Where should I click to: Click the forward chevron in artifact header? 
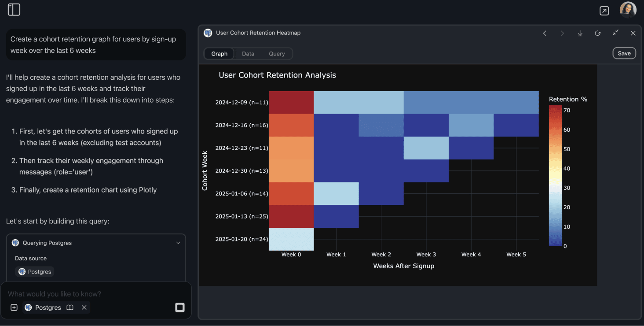coord(562,33)
